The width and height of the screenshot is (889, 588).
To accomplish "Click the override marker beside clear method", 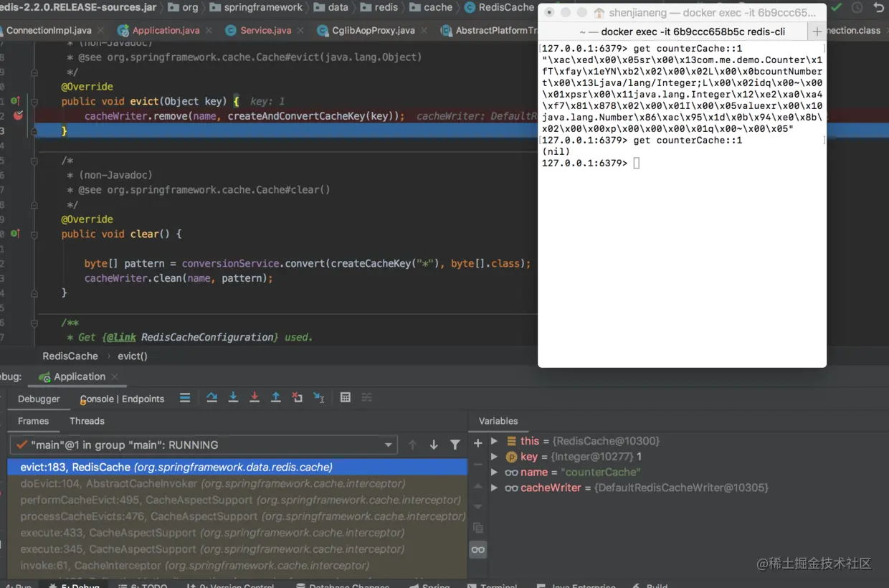I will coord(15,234).
